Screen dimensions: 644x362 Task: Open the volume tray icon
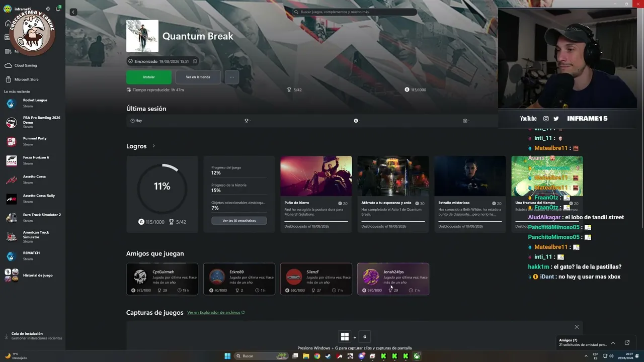(611, 356)
